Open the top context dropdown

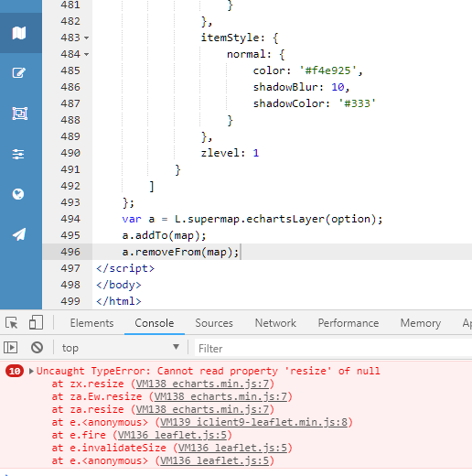121,348
